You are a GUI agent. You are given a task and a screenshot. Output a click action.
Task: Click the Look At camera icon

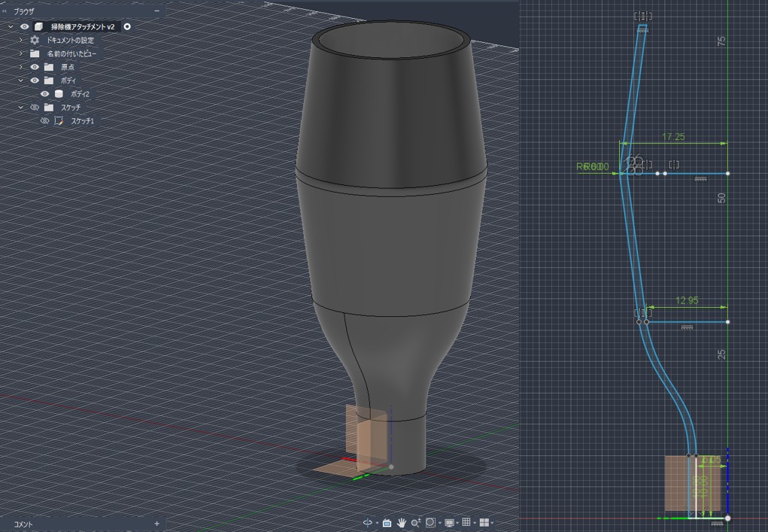pos(387,523)
